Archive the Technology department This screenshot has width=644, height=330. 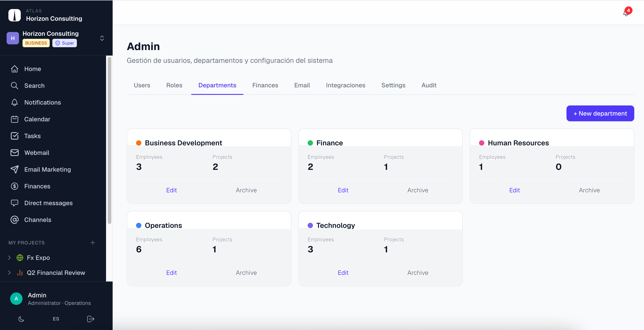pyautogui.click(x=418, y=273)
